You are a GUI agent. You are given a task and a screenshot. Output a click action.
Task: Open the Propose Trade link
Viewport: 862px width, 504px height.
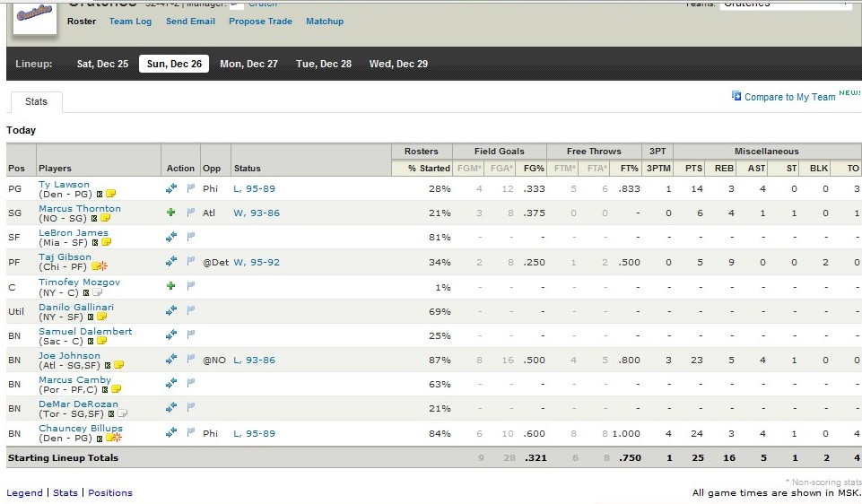(260, 22)
